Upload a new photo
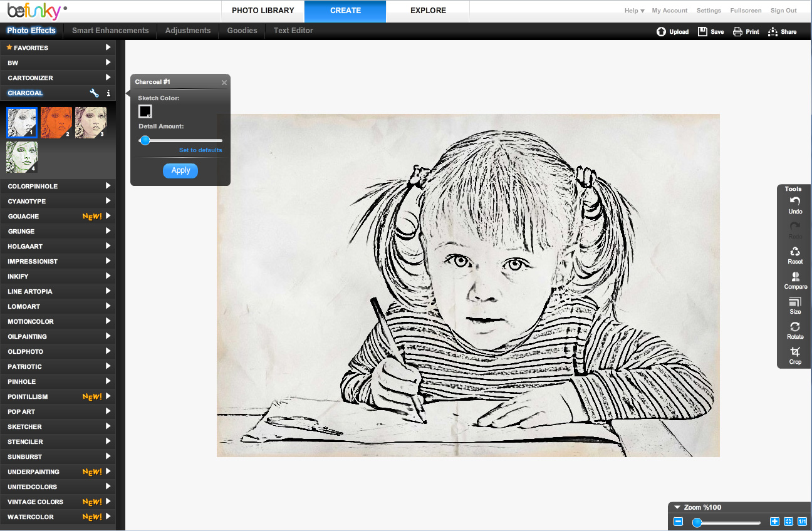Image resolution: width=812 pixels, height=531 pixels. pos(672,31)
